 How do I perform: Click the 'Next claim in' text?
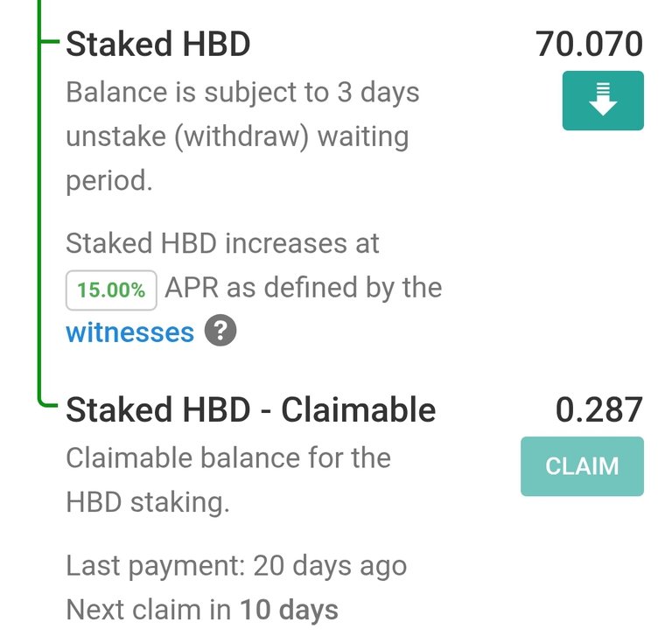pos(148,609)
